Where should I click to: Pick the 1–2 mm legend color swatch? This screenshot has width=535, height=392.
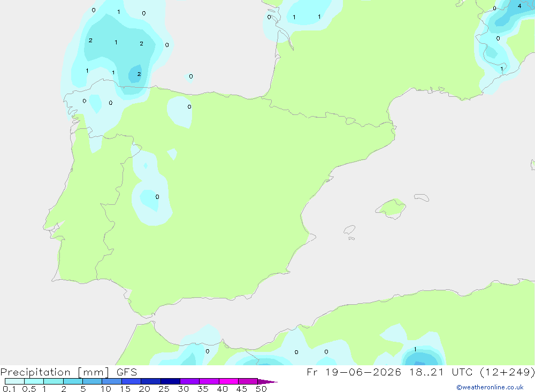coord(53,381)
